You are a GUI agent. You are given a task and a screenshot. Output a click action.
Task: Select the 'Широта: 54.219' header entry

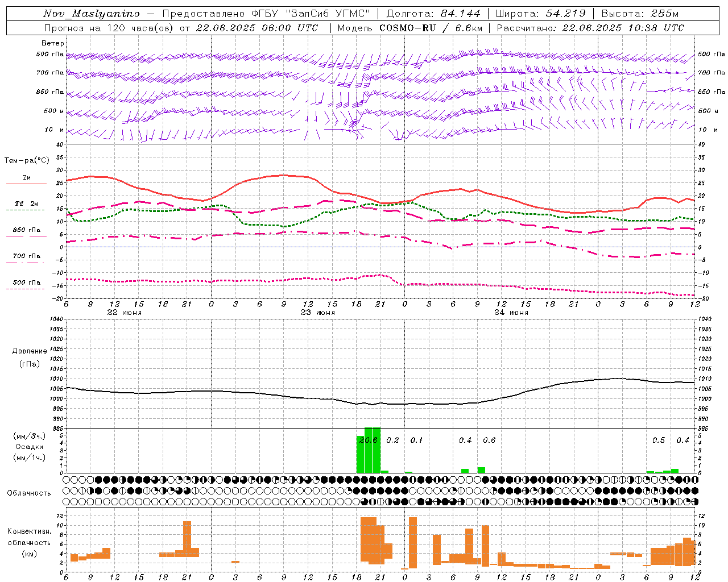click(540, 14)
